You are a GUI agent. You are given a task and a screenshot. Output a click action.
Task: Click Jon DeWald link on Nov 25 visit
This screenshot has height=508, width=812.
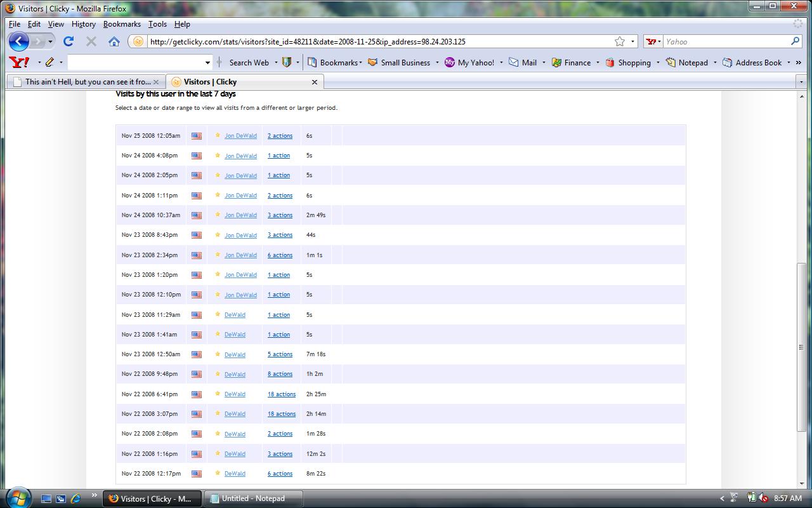click(x=240, y=136)
